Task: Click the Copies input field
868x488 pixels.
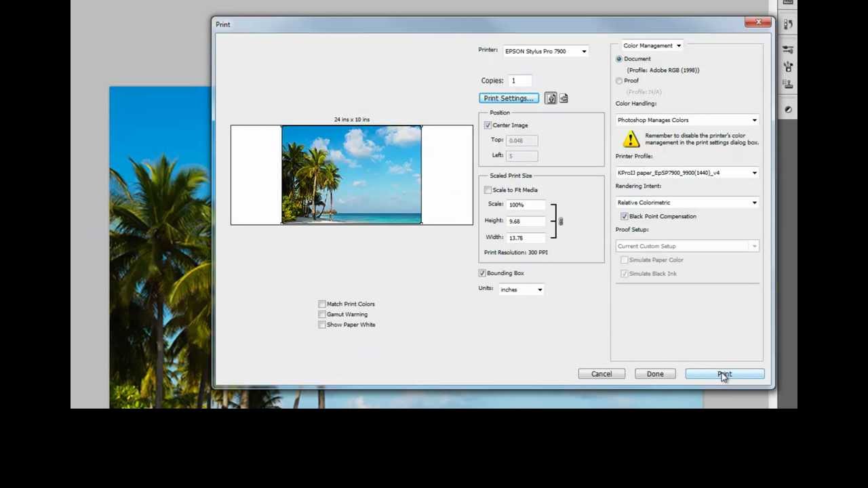Action: pos(519,81)
